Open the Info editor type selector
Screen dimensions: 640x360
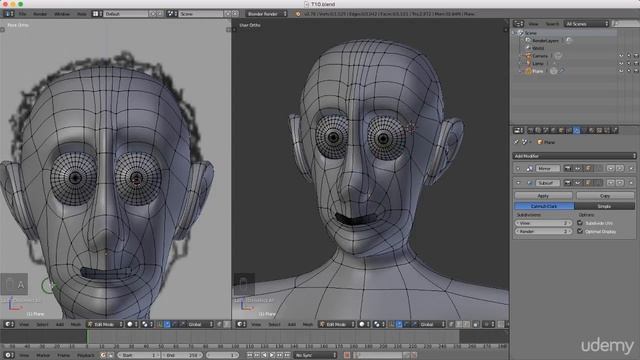9,13
